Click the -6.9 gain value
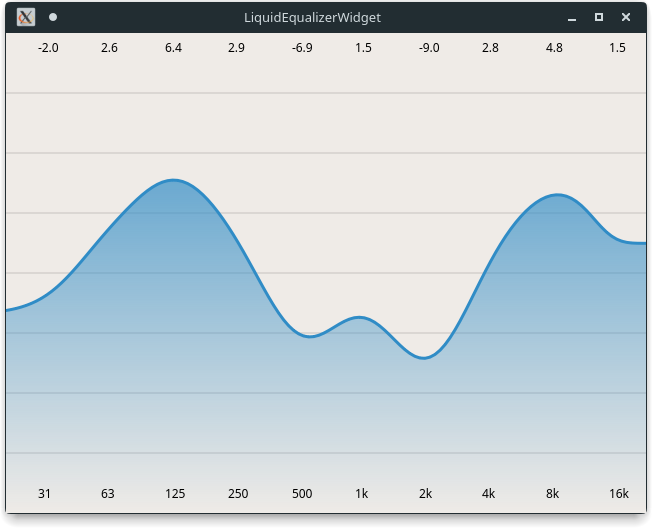The image size is (652, 528). [x=302, y=48]
